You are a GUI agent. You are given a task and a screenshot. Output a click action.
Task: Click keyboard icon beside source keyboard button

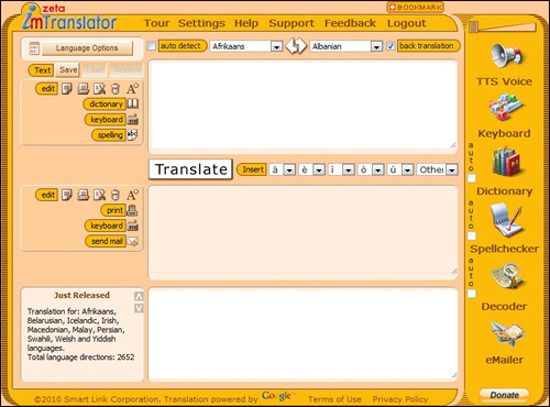click(133, 119)
